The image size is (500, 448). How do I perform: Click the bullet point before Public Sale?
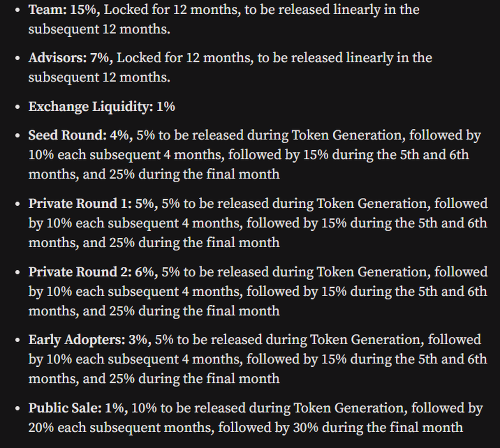pyautogui.click(x=17, y=408)
